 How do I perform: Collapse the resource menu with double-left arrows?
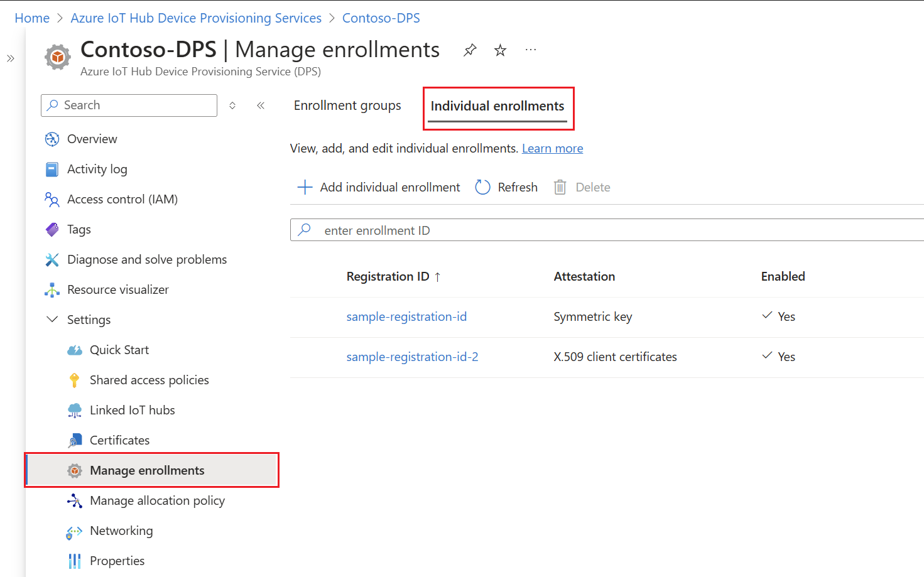(x=261, y=105)
